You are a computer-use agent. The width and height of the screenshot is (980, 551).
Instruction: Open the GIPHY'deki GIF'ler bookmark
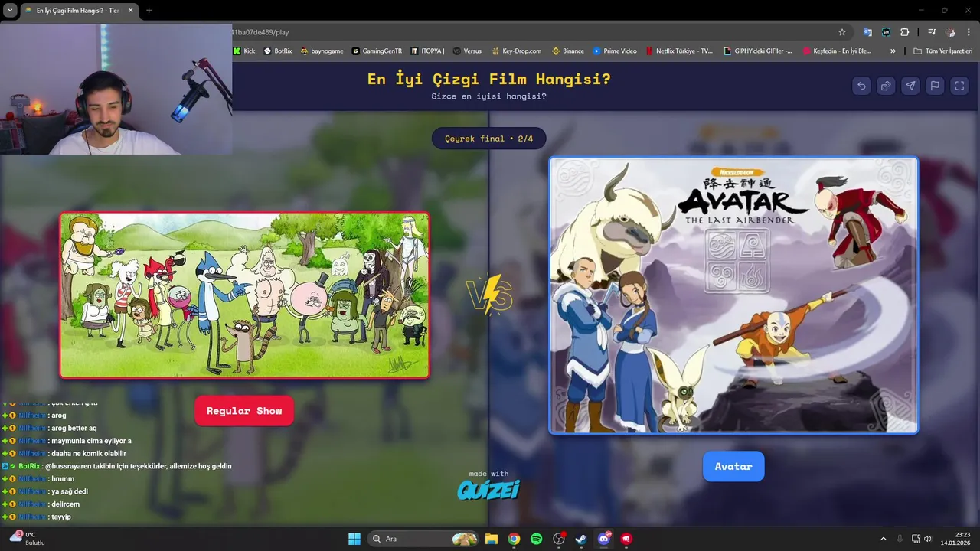(758, 51)
